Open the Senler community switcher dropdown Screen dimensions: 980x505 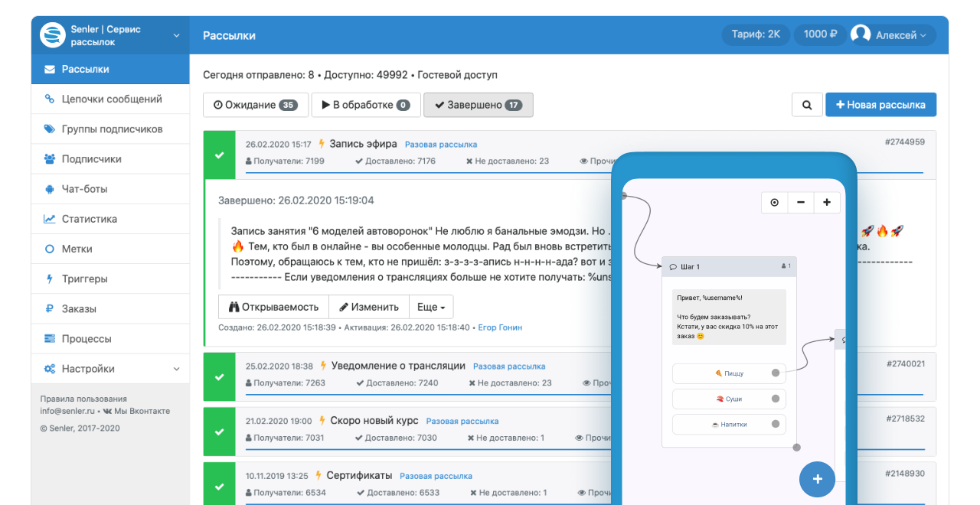[x=110, y=35]
